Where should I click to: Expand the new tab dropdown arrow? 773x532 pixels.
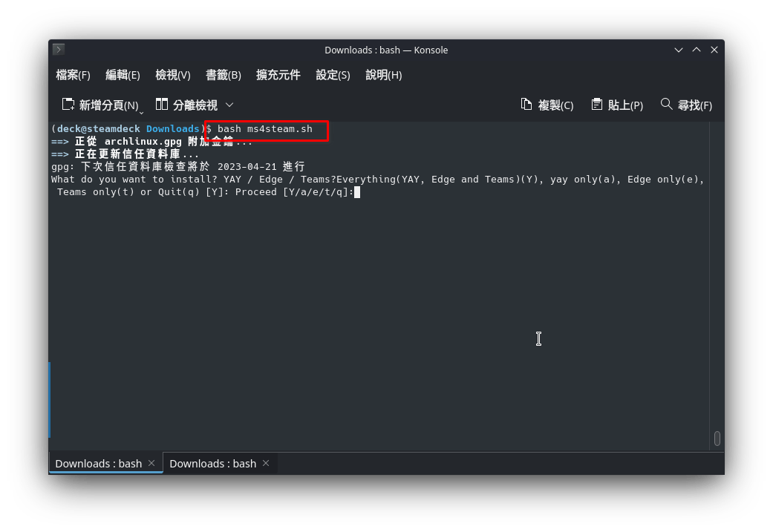pyautogui.click(x=142, y=113)
